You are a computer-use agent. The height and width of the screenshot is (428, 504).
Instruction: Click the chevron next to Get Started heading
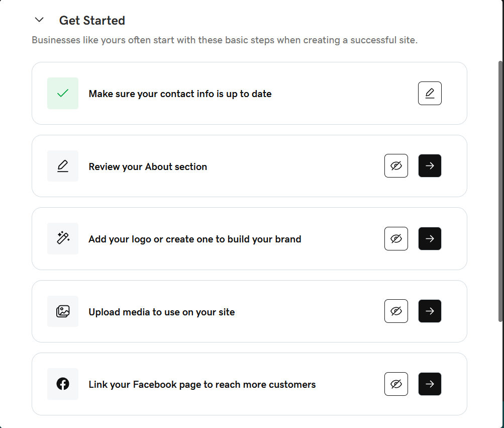click(39, 20)
